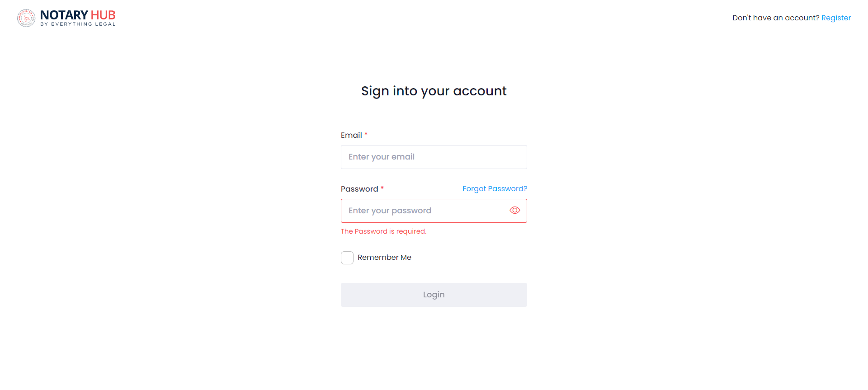
Task: Click the Password field label
Action: click(359, 189)
